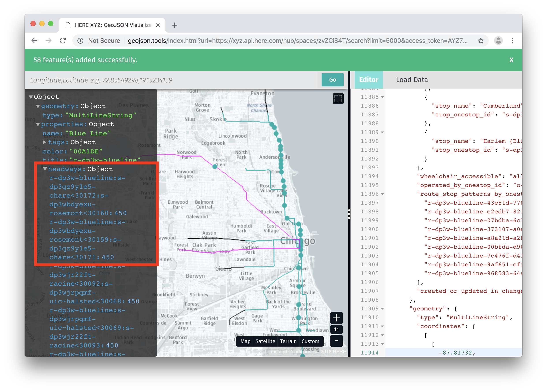
Task: Click line number 11900 in gutter
Action: pos(369,229)
